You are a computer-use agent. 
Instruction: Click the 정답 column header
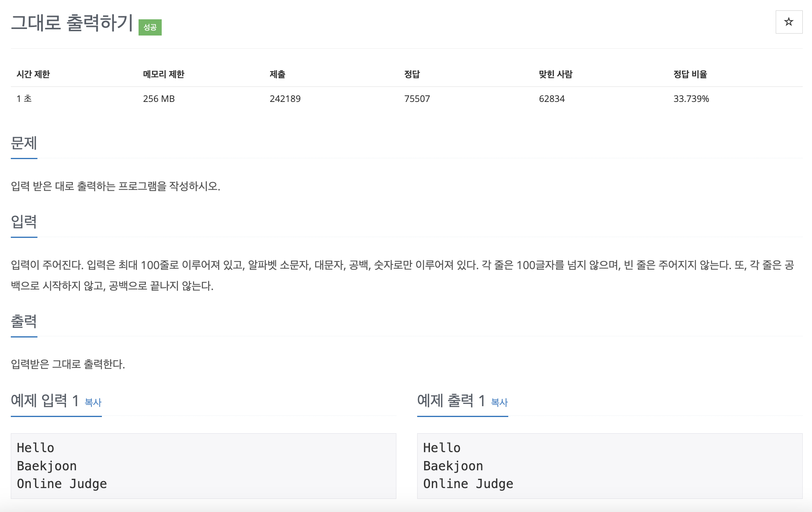pos(412,74)
